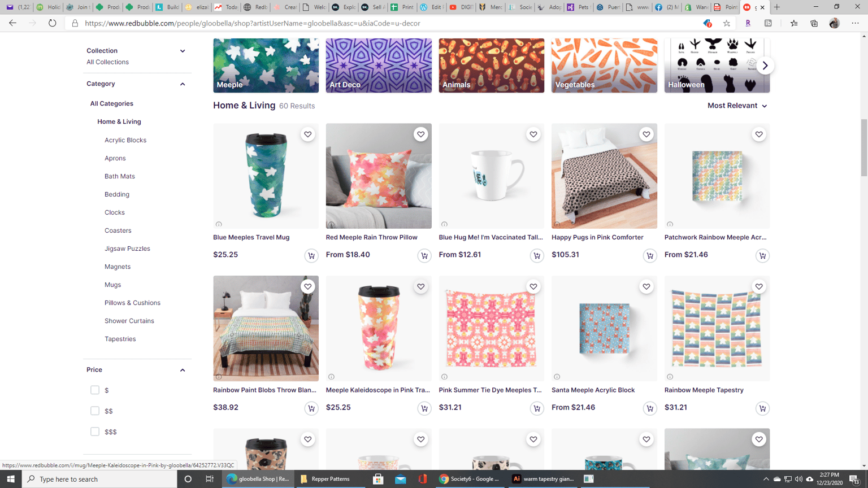Filter by Shower Curtains
Screen dimensions: 868x488
tap(129, 321)
